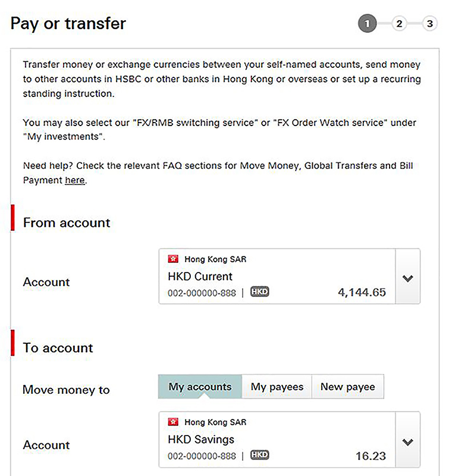Click the HKD Savings account name
Image resolution: width=449 pixels, height=476 pixels.
point(201,439)
